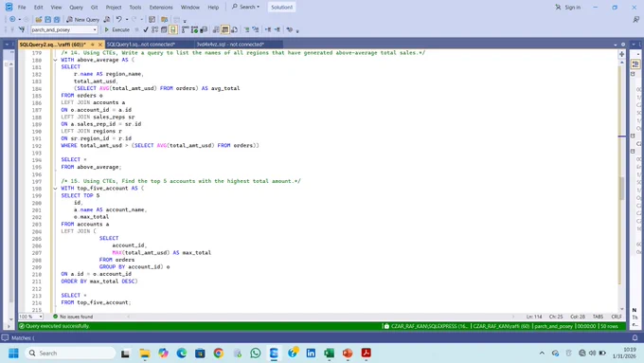Open the Query Options icon
Screen dimensions: 644x363
164,29
